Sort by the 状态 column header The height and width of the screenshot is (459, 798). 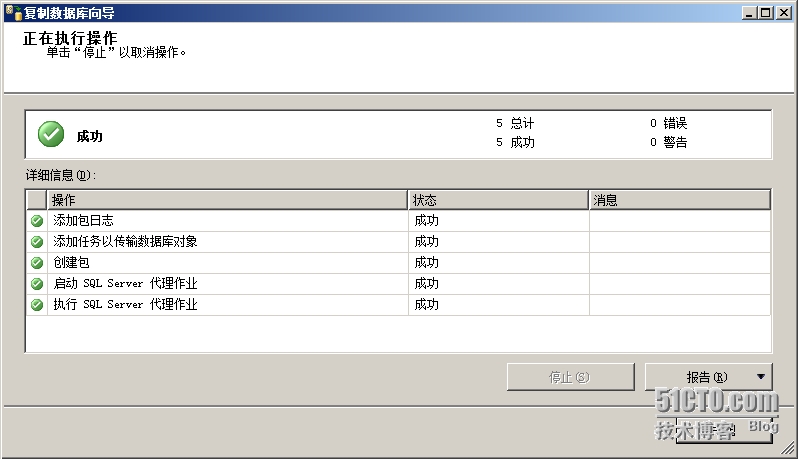(498, 200)
